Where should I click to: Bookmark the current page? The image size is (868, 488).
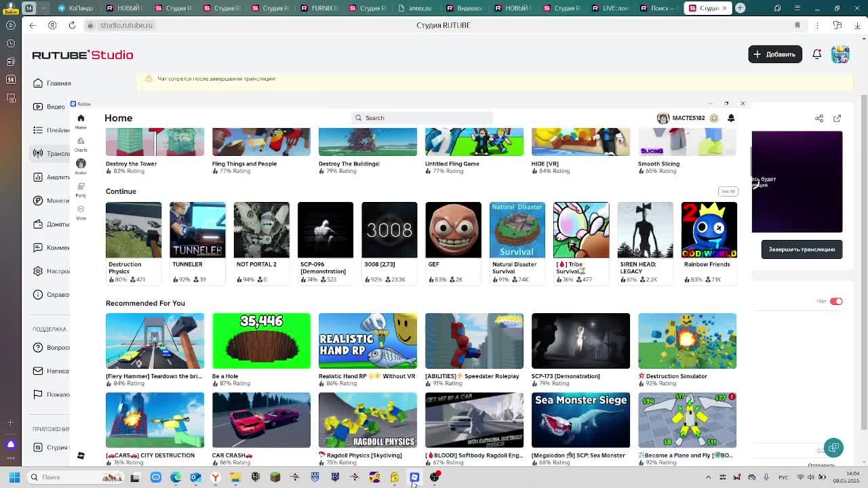[x=797, y=25]
